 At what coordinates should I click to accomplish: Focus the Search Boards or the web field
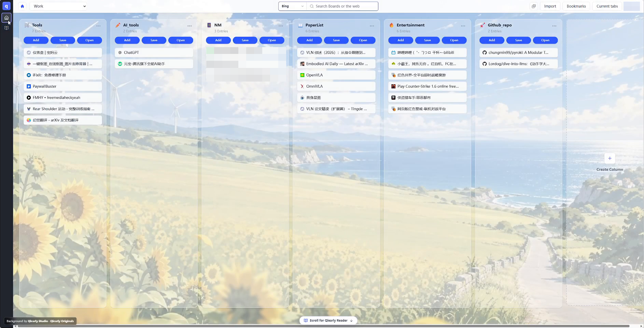tap(342, 6)
